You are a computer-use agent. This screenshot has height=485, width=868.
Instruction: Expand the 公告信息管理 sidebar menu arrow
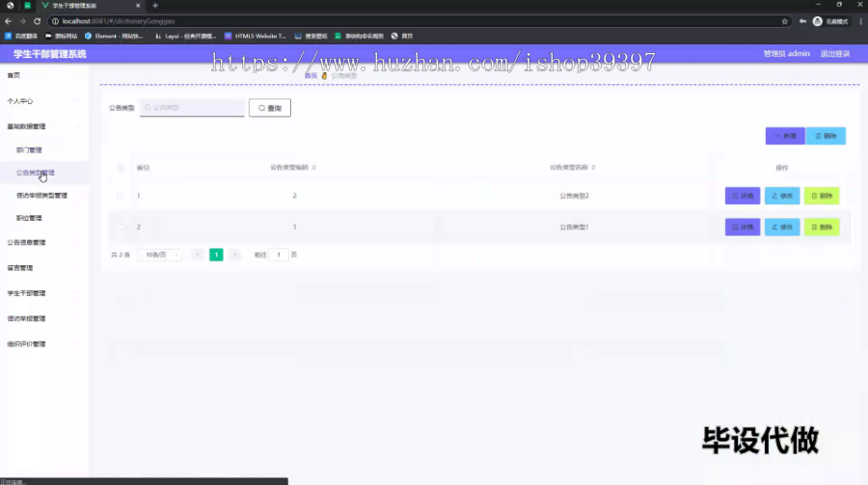pos(77,243)
